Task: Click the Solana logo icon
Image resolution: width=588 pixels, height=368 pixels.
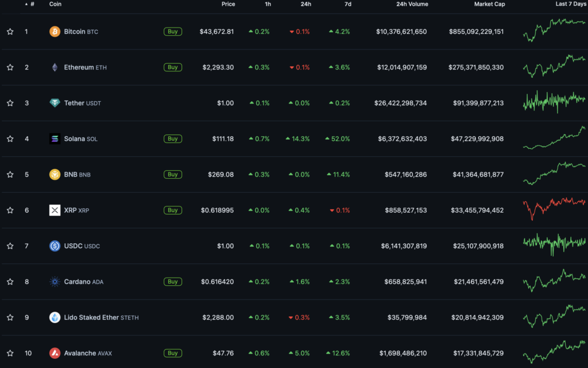Action: point(55,139)
